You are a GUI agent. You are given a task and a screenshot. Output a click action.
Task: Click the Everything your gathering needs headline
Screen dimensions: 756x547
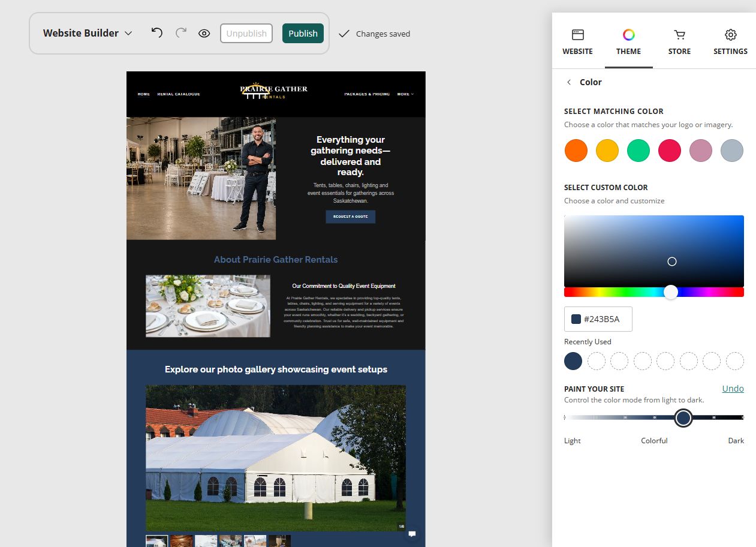tap(351, 156)
